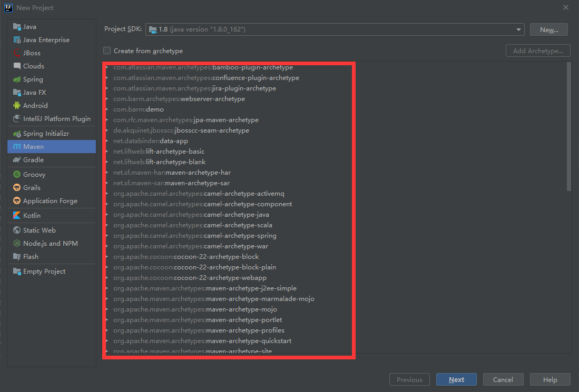579x392 pixels.
Task: Select cocoon-22-archetype-block-plain entry
Action: [x=194, y=267]
